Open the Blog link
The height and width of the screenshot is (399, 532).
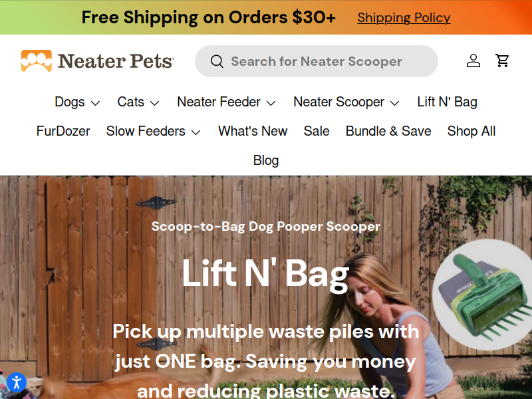266,160
